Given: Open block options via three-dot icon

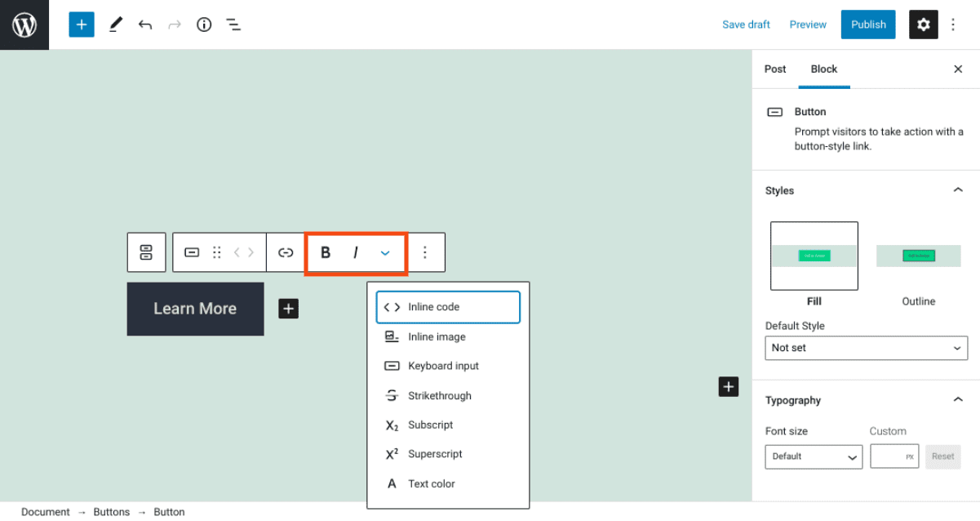Looking at the screenshot, I should tap(425, 252).
